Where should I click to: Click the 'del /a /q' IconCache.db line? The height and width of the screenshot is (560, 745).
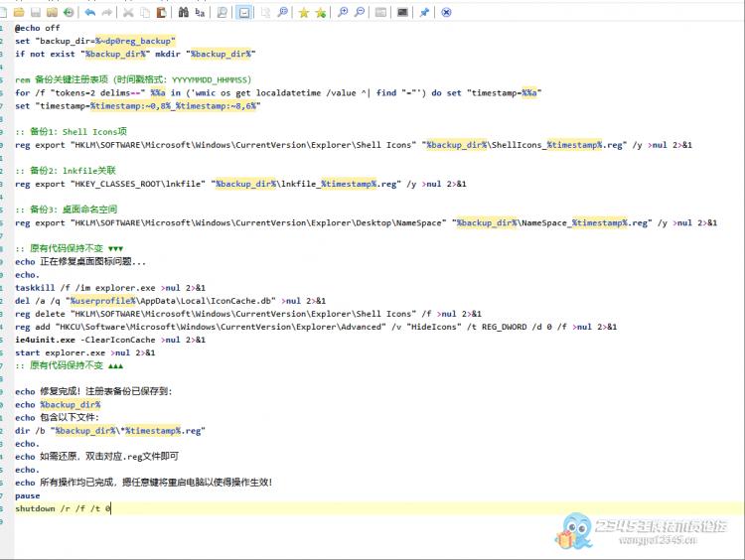tap(171, 301)
